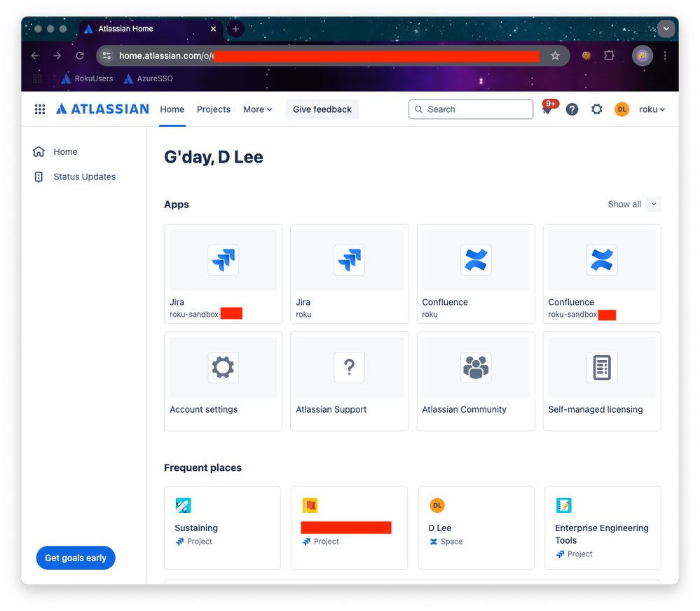Open the help question mark icon
Image resolution: width=700 pixels, height=611 pixels.
[x=572, y=109]
